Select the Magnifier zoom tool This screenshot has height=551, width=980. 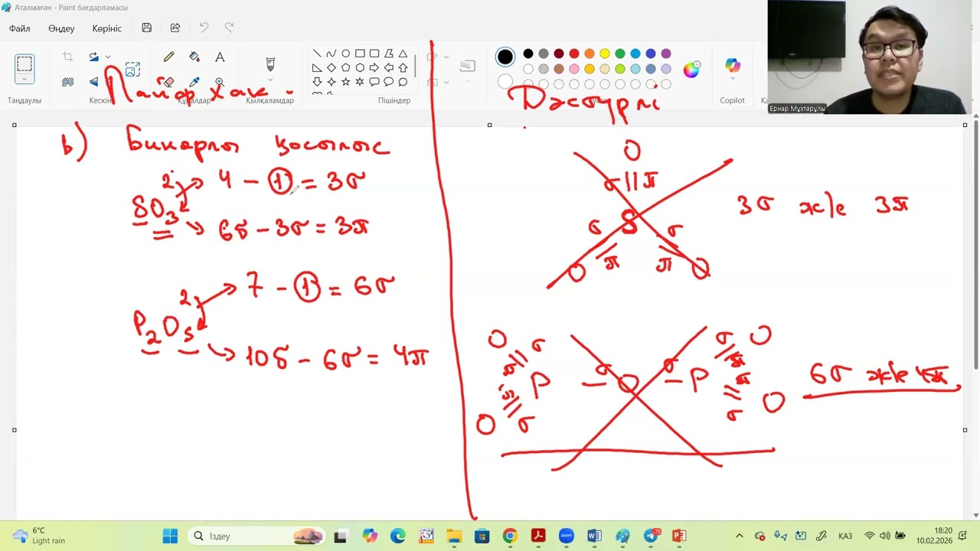(x=220, y=82)
